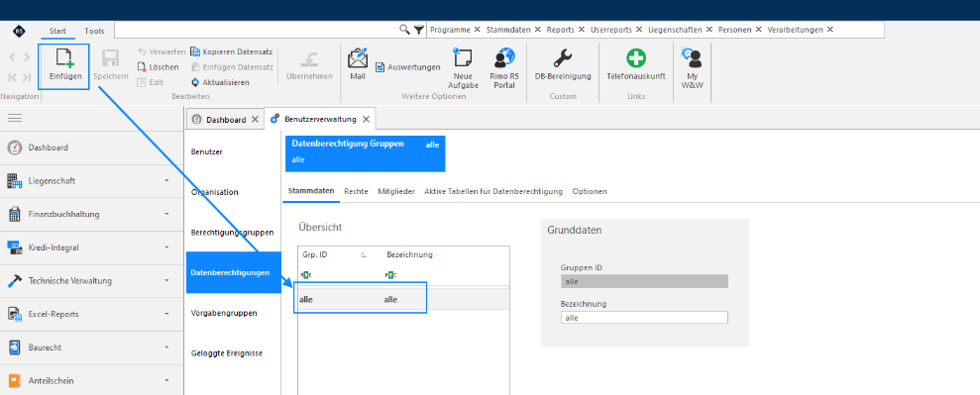Click the Einfügen new record icon

coord(65,58)
